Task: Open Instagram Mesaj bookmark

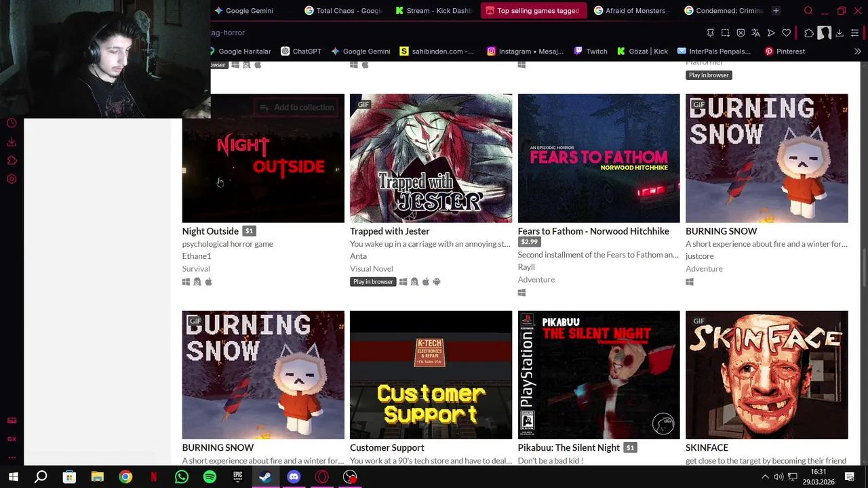Action: 526,52
